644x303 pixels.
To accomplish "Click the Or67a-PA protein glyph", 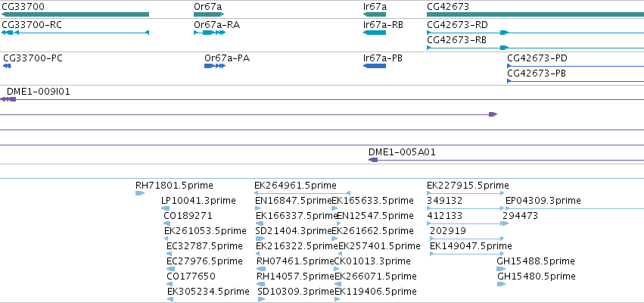I will tap(215, 66).
